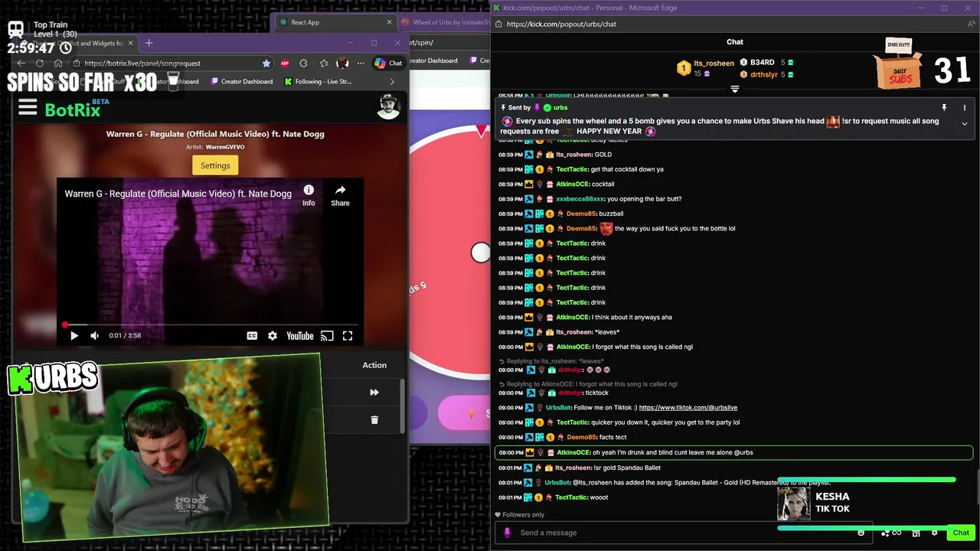Enter fullscreen on the YouTube player
Viewport: 980px width, 551px height.
(348, 335)
